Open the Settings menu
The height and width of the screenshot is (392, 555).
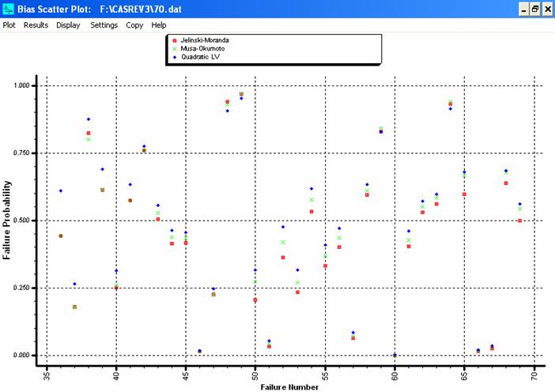pyautogui.click(x=104, y=24)
